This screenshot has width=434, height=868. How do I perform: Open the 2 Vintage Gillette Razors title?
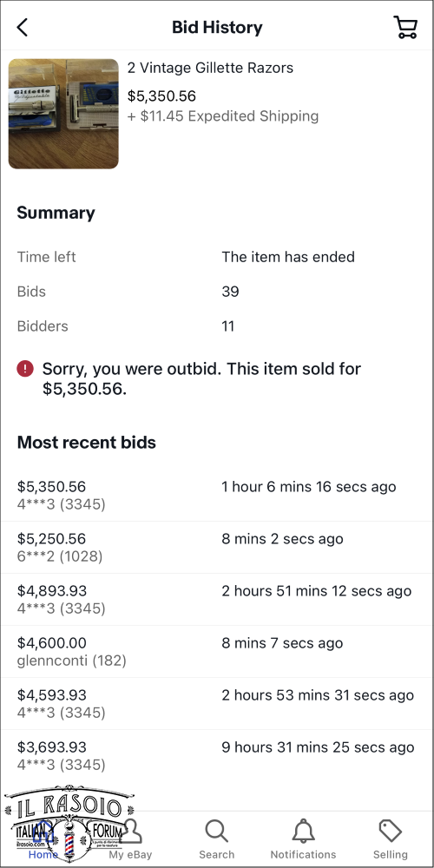(210, 68)
